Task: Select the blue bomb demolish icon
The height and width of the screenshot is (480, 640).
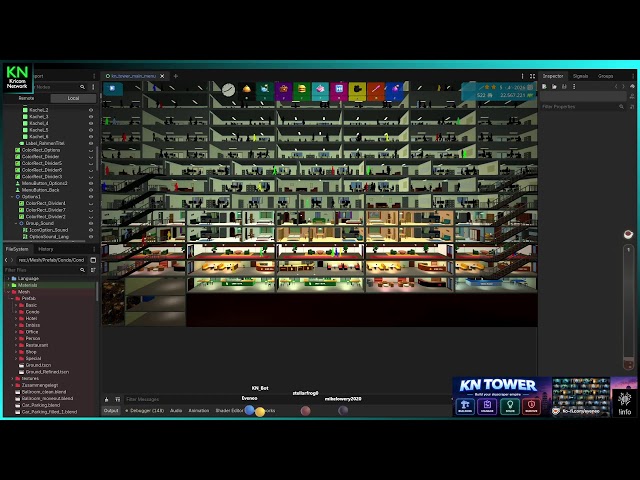Action: click(394, 90)
